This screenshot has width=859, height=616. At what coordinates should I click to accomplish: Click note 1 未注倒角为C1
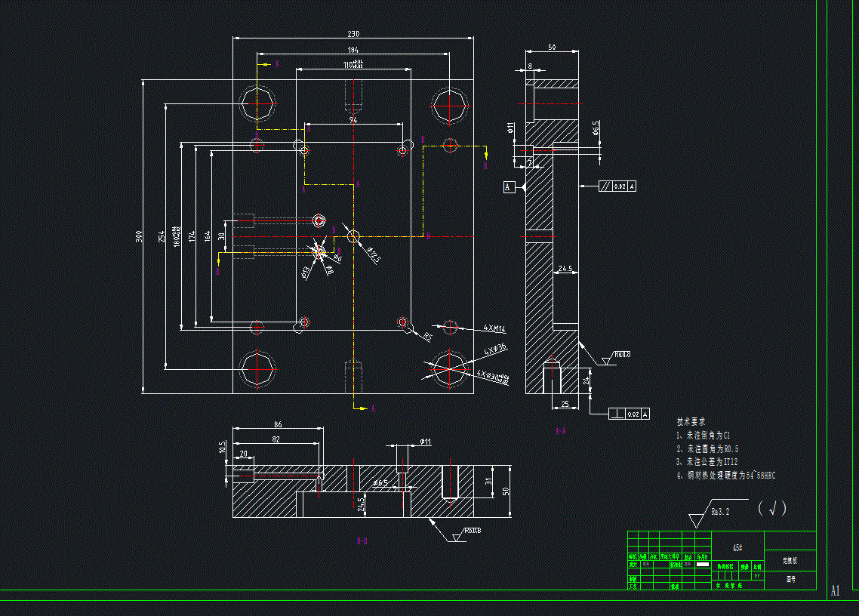point(704,436)
